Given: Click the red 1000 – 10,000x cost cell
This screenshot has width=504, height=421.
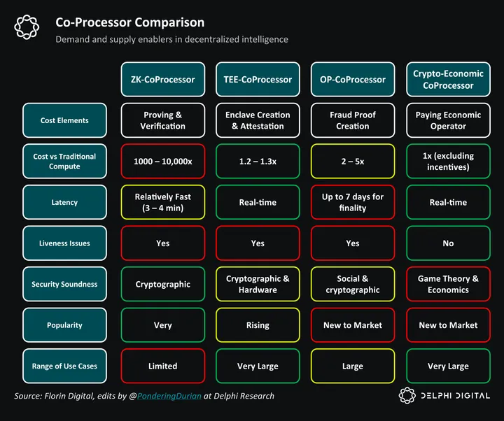Looking at the screenshot, I should coord(162,162).
